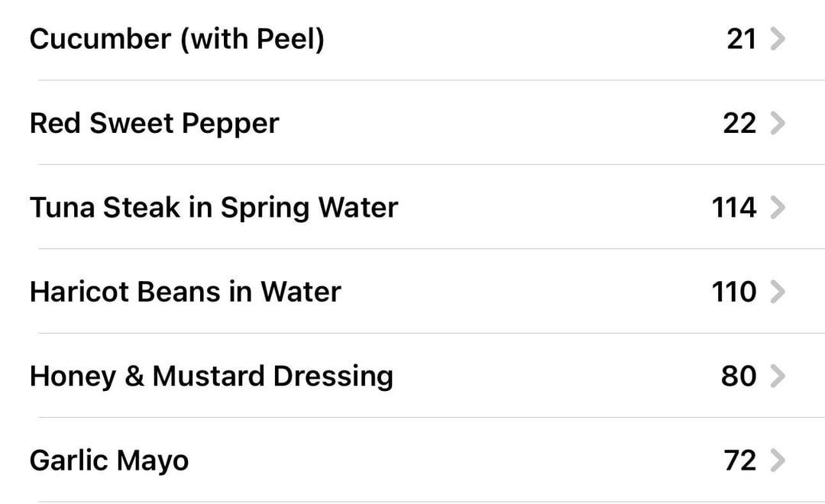Image resolution: width=825 pixels, height=504 pixels.
Task: Open the chevron for Red Sweet Pepper
Action: (777, 123)
